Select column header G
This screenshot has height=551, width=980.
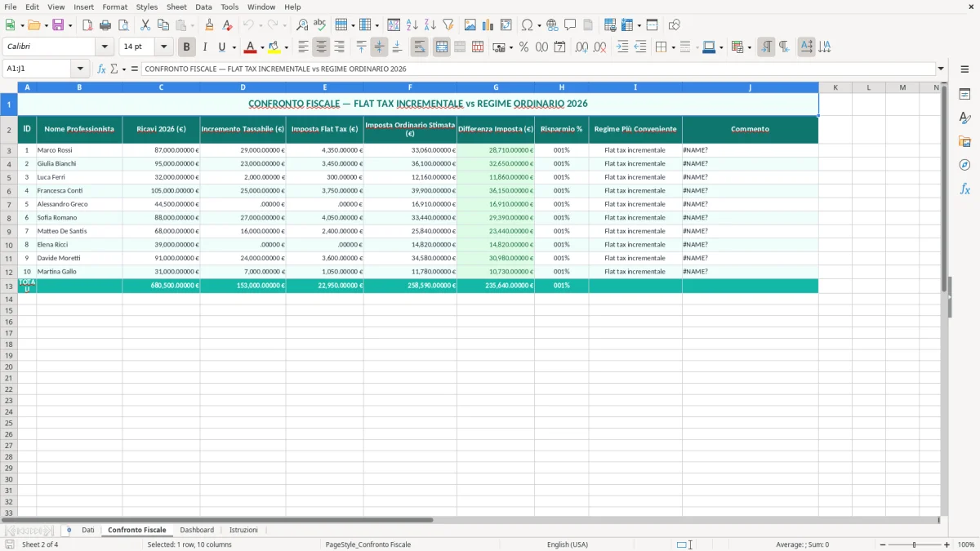(496, 87)
